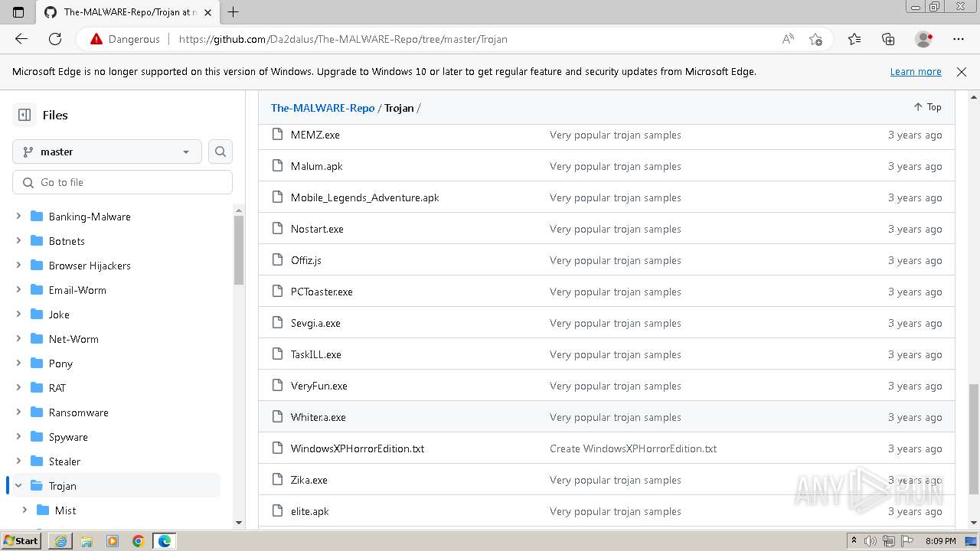Click the file icon beside MEMZ.exe

(277, 135)
